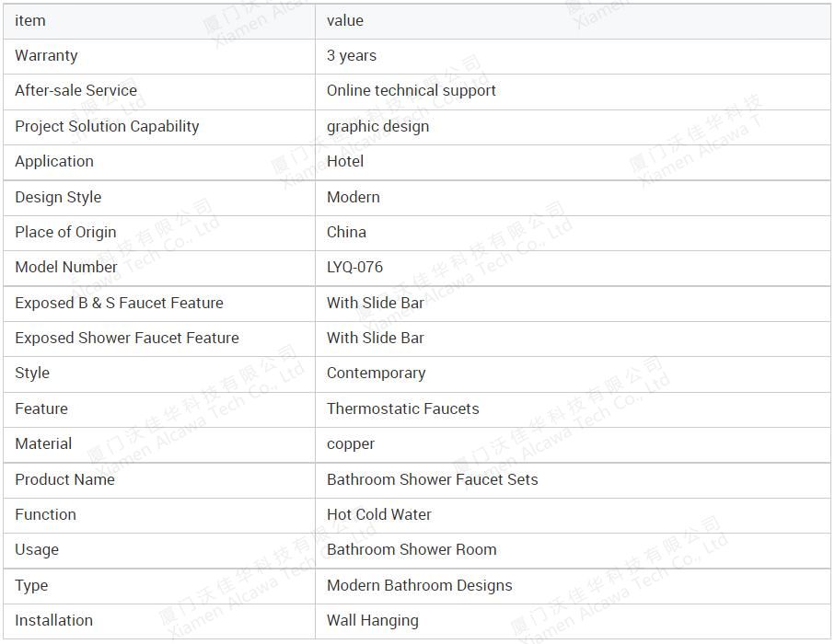The height and width of the screenshot is (644, 835).
Task: Click the 'Design Style' row label
Action: (x=58, y=198)
